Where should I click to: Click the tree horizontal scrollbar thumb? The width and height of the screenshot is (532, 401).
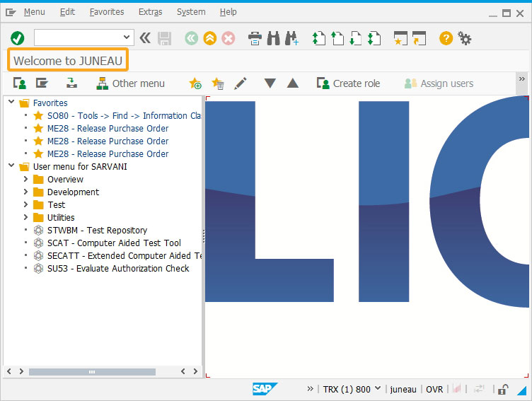[x=92, y=372]
